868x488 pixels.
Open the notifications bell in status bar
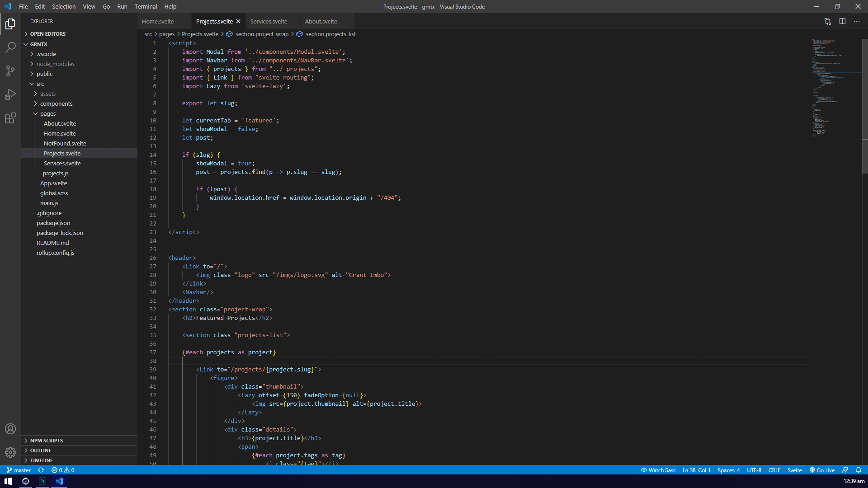859,470
